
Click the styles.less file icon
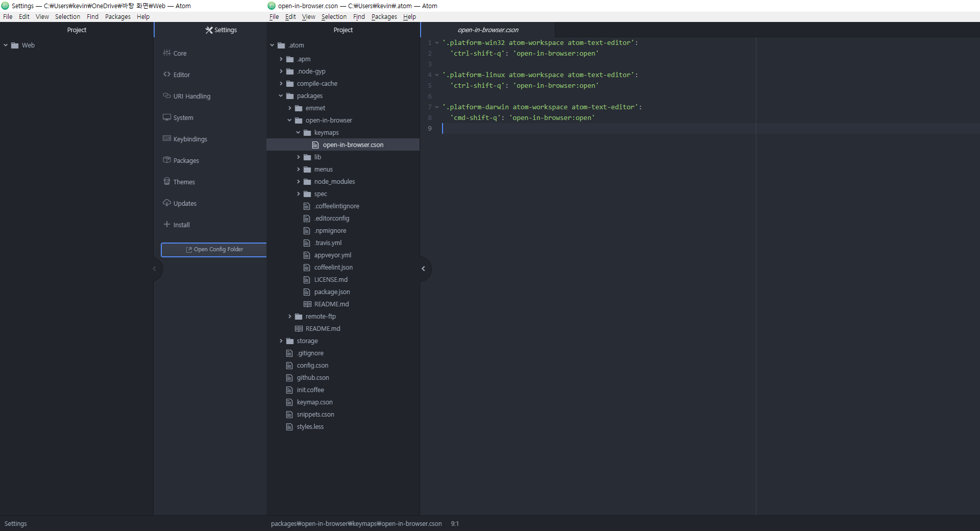(x=289, y=427)
